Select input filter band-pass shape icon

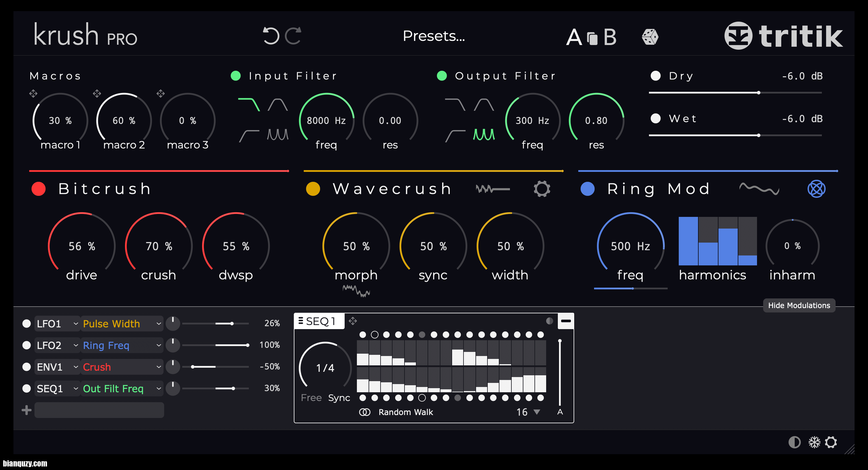pos(278,105)
